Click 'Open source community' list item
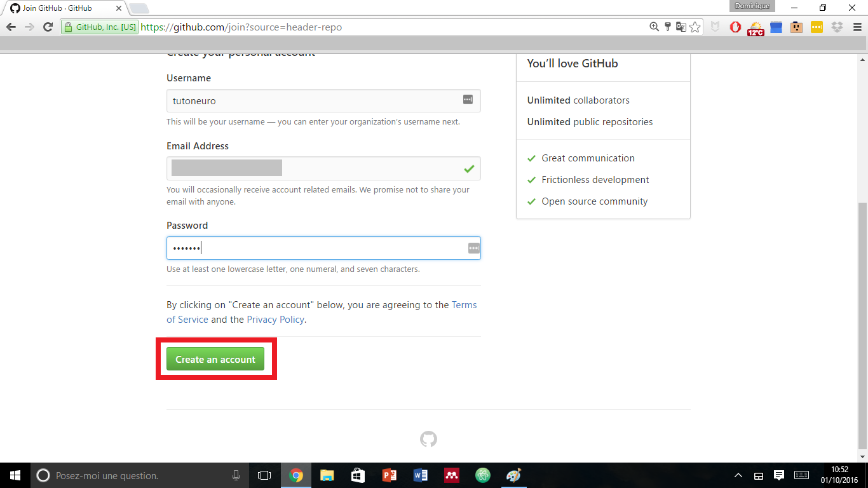 pyautogui.click(x=595, y=201)
